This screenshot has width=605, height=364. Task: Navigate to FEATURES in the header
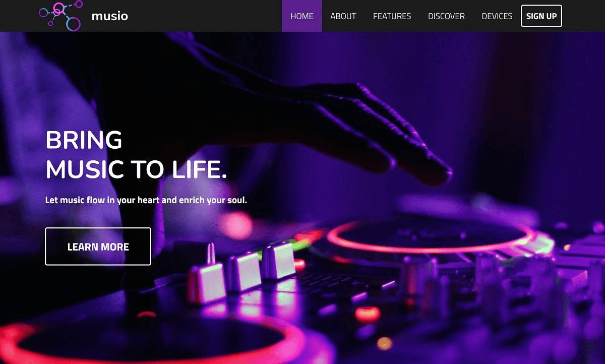392,16
